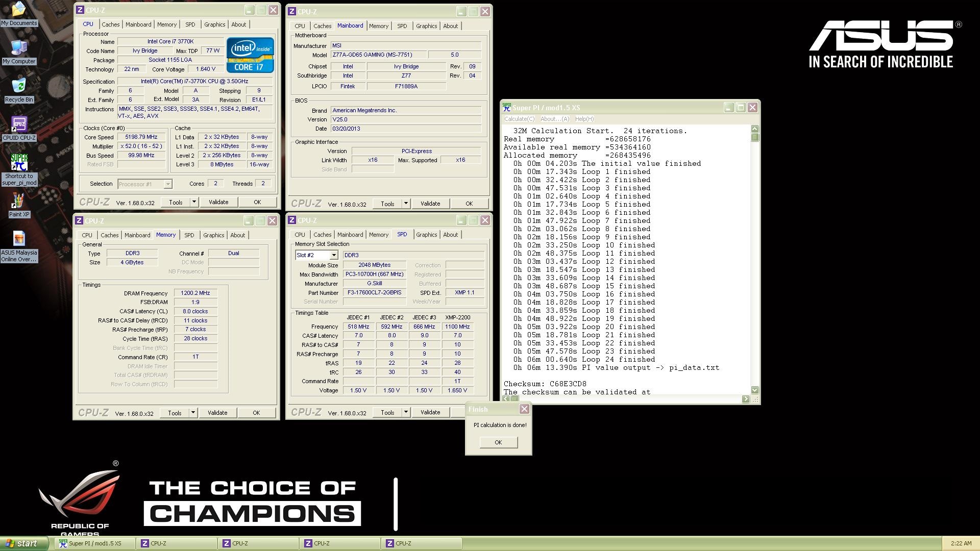The height and width of the screenshot is (551, 980).
Task: Open My Documents desktop icon
Action: tap(19, 14)
